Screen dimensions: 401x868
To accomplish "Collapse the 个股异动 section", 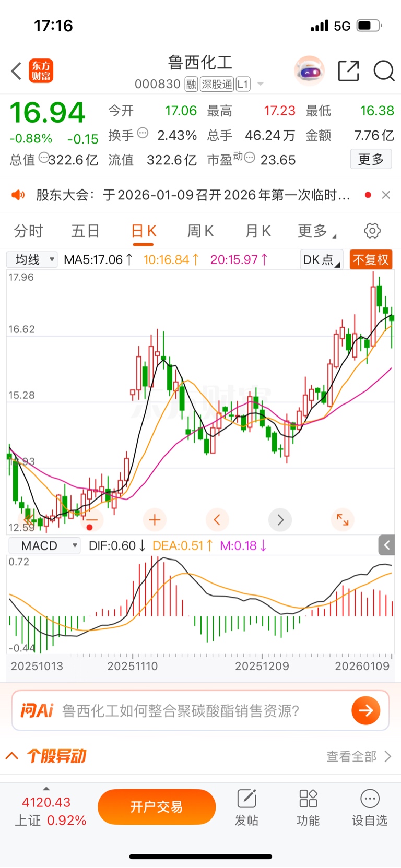I will coord(12,756).
